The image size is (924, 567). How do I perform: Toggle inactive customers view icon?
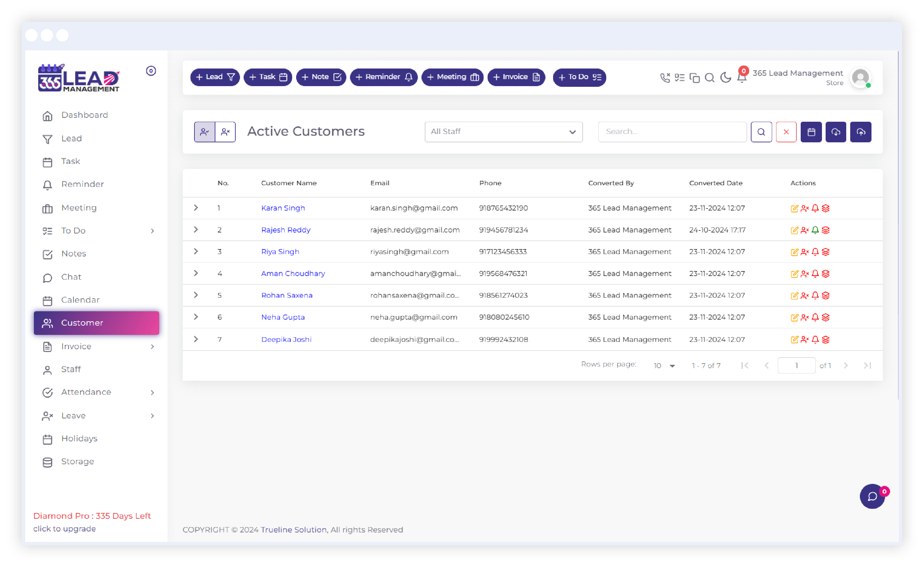[225, 131]
